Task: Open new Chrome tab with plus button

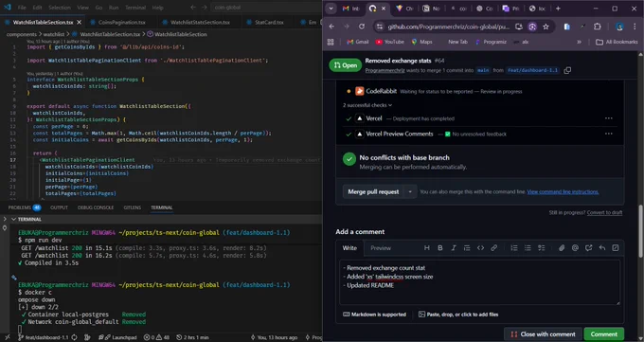Action: pos(558,9)
